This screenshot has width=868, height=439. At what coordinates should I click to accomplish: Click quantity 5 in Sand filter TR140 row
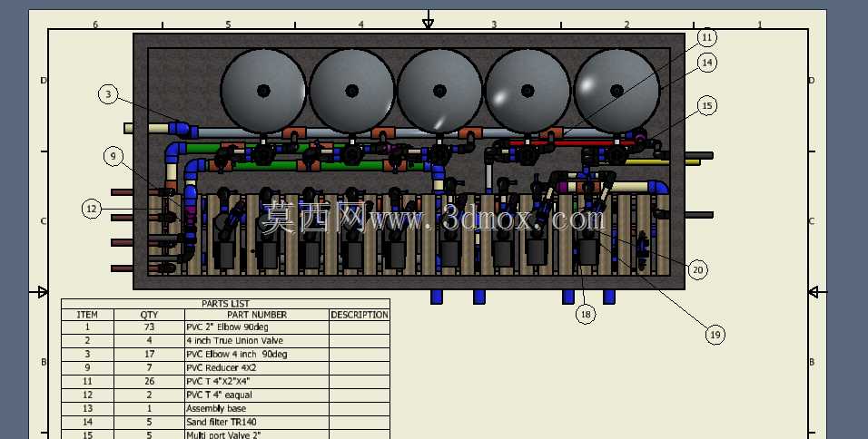pyautogui.click(x=149, y=422)
